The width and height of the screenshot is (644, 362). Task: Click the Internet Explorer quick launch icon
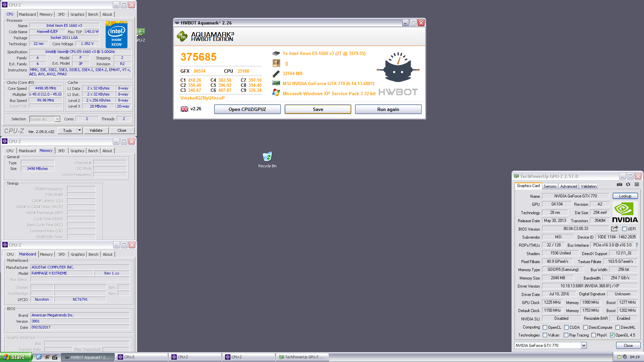click(x=39, y=357)
